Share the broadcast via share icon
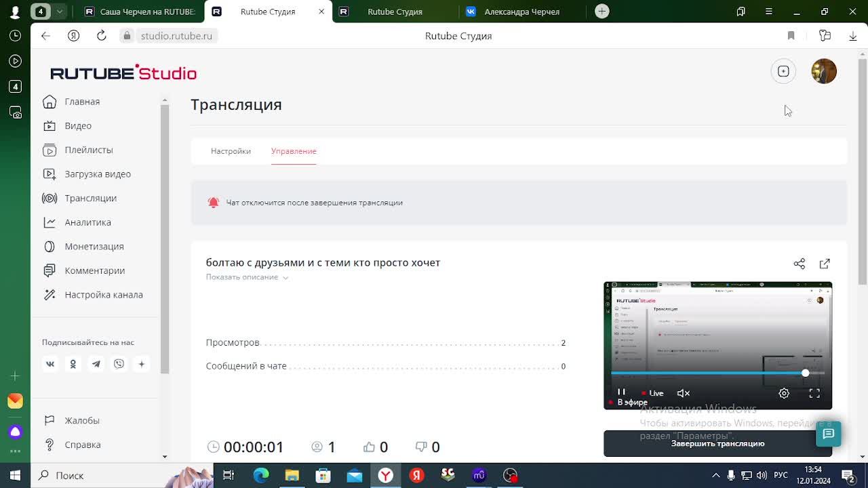 800,264
